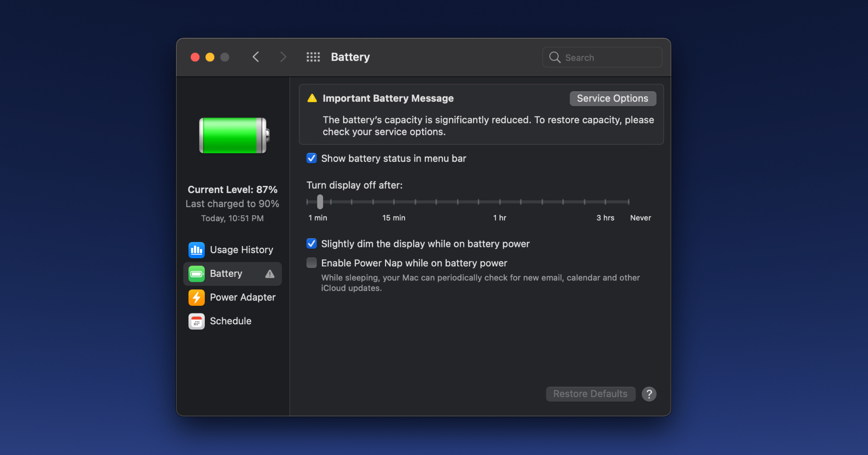The width and height of the screenshot is (868, 455).
Task: Click the large green battery image
Action: [x=234, y=135]
